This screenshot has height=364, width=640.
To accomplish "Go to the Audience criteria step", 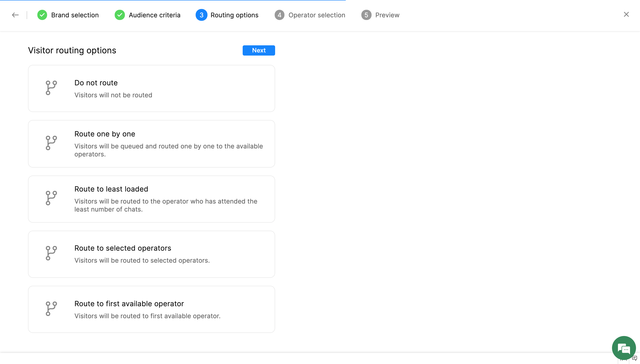I will [x=154, y=15].
